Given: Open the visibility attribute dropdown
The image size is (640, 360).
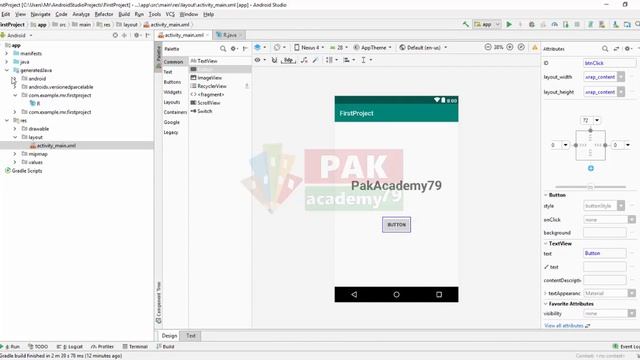Looking at the screenshot, I should [x=632, y=313].
